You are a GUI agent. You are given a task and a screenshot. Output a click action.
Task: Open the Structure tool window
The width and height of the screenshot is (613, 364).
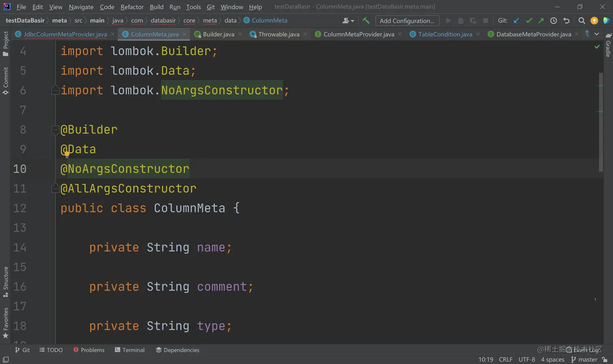pos(6,282)
